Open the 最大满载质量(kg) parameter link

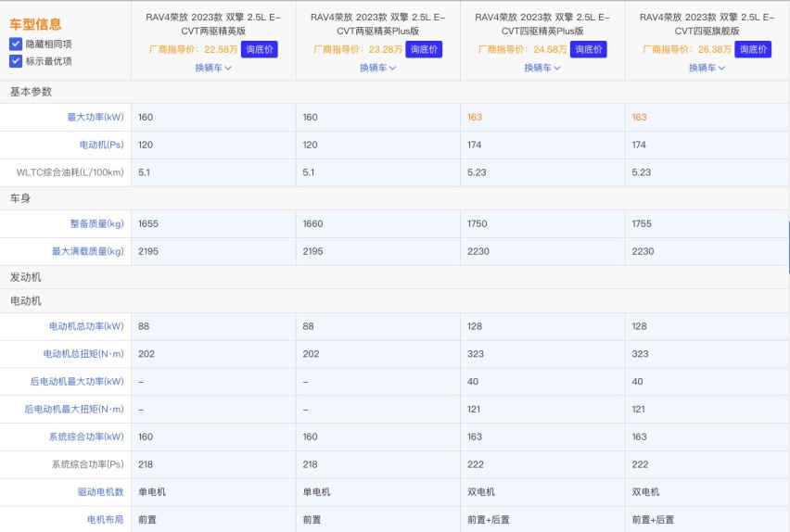click(88, 251)
